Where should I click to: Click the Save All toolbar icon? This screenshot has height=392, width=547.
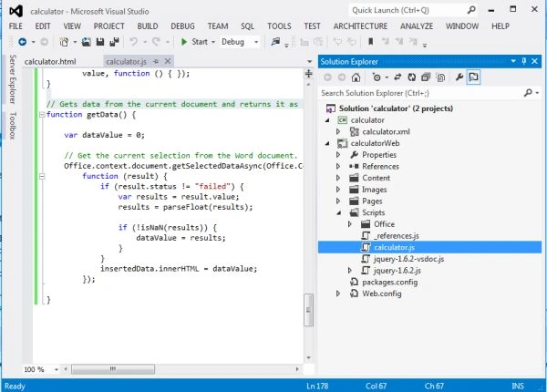click(x=114, y=42)
